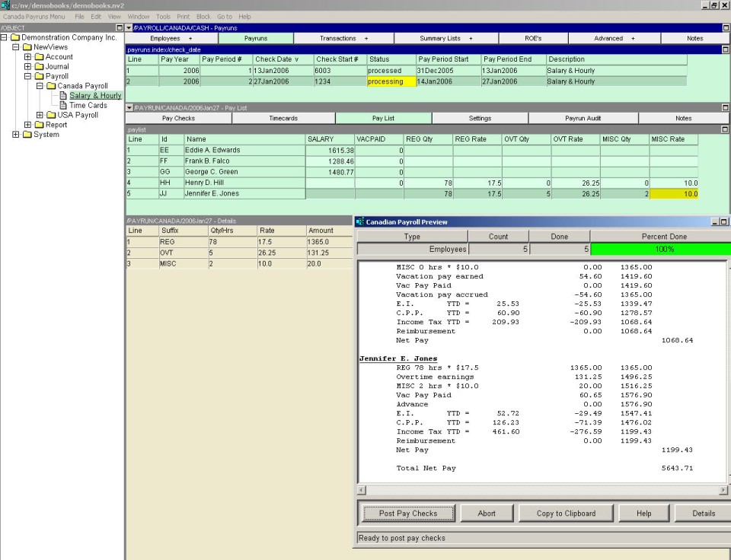Click the Canadian Payroll Preview title icon
This screenshot has width=731, height=560.
coord(360,222)
